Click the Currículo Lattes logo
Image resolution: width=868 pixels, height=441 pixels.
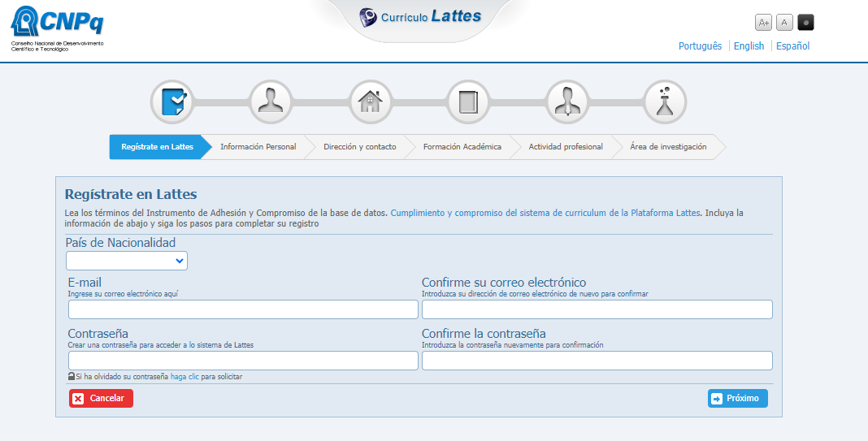pyautogui.click(x=421, y=17)
